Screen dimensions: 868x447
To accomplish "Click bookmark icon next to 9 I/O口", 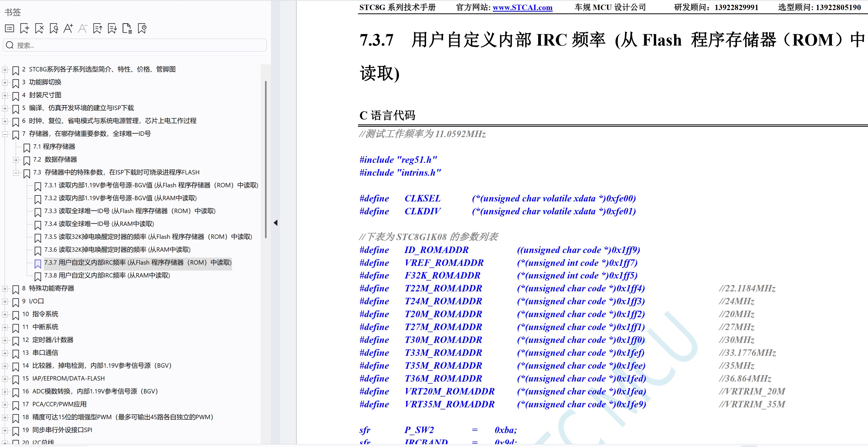I will [x=15, y=302].
